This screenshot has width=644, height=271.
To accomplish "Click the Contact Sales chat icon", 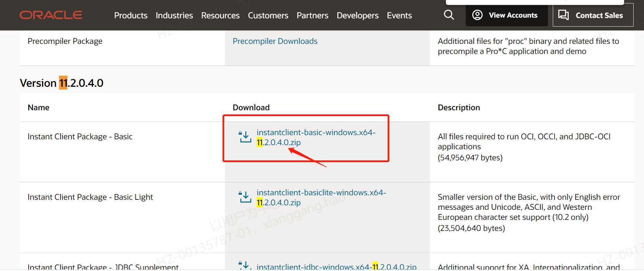I will (563, 15).
